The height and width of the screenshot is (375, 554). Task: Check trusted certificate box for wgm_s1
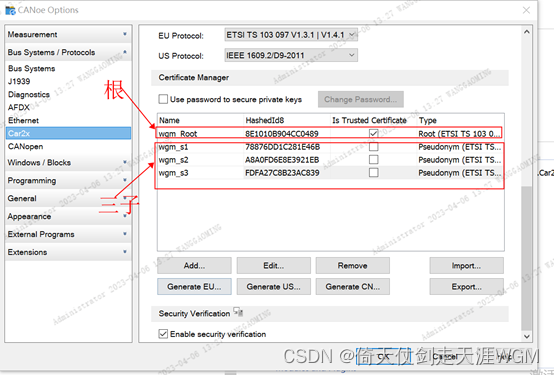373,146
